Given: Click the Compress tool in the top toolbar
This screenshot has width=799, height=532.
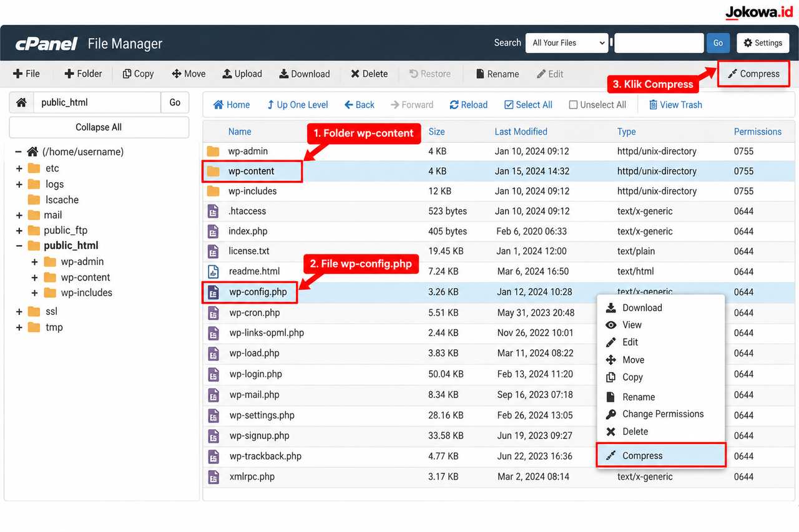Looking at the screenshot, I should tap(753, 74).
